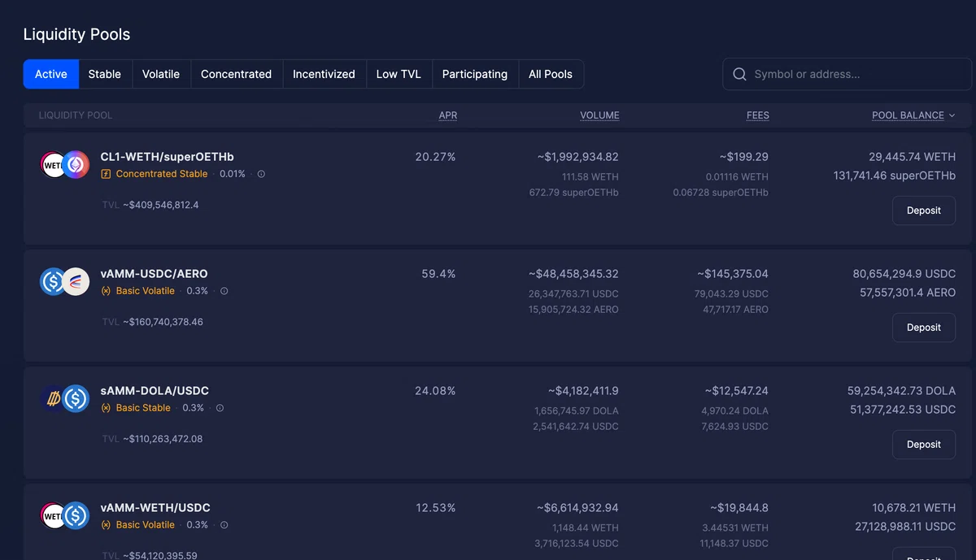Deposit into CL1-WETH/superOETHb pool
Viewport: 976px width, 560px height.
(x=924, y=211)
